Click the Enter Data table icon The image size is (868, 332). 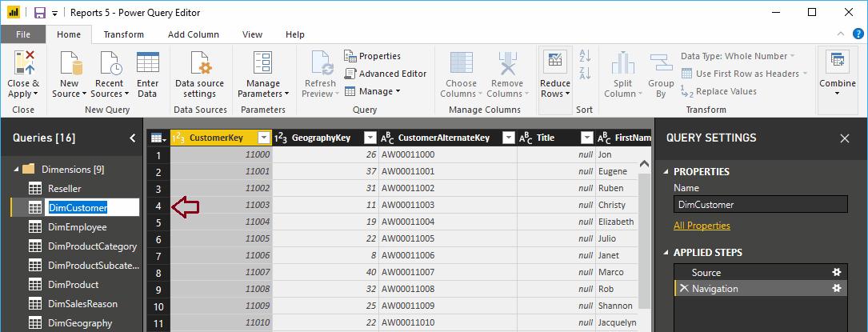coord(148,62)
